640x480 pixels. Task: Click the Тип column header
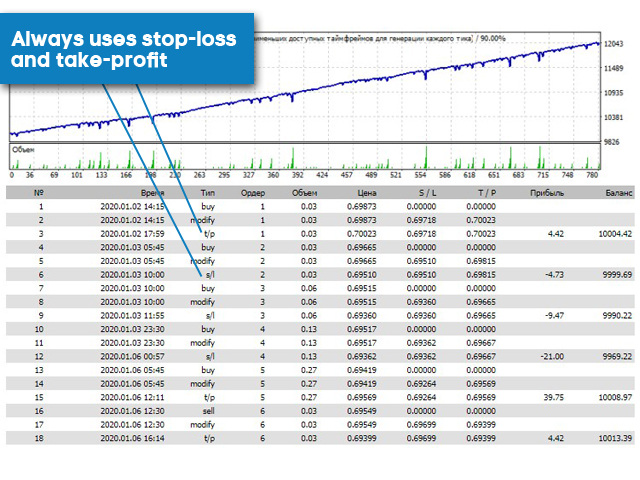point(207,193)
